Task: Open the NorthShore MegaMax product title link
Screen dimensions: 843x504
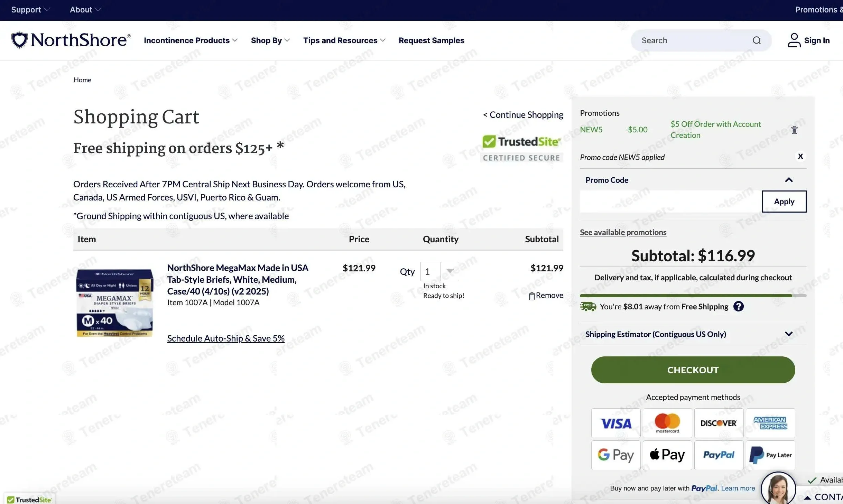Action: point(238,279)
